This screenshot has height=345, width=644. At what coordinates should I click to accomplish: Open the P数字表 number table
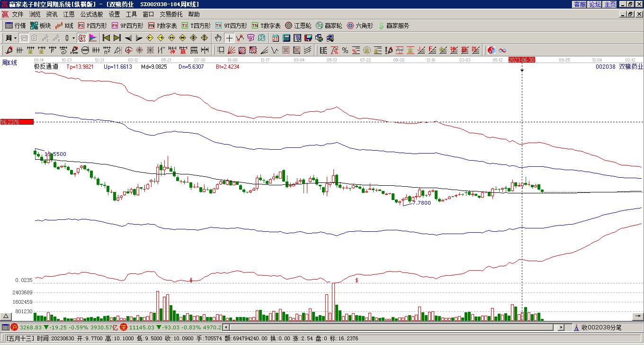pos(162,26)
